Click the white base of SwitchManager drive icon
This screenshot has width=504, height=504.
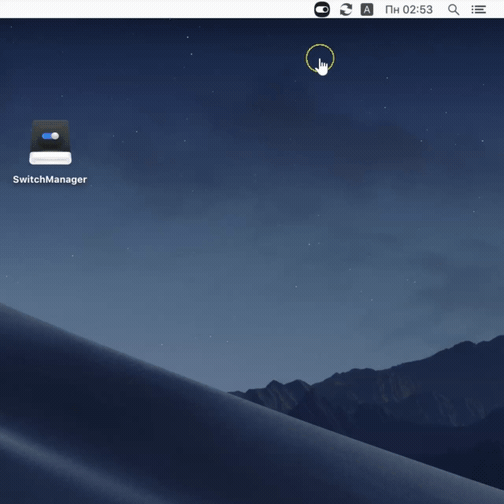50,158
